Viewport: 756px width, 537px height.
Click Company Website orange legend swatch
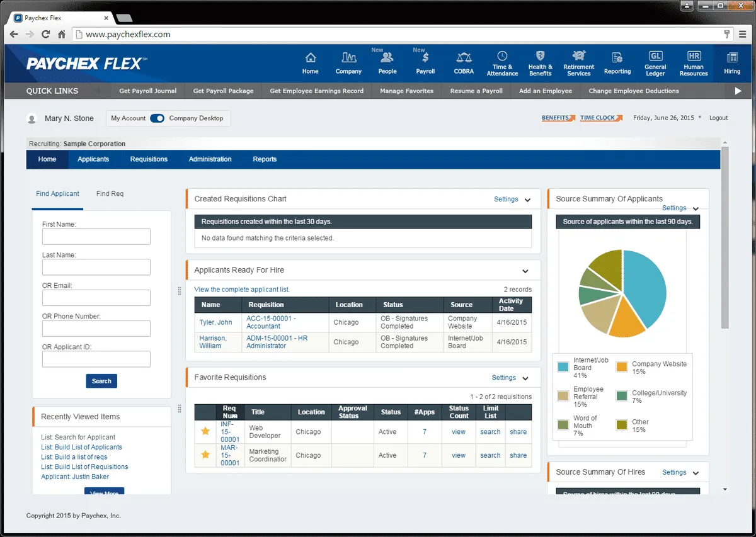coord(622,366)
